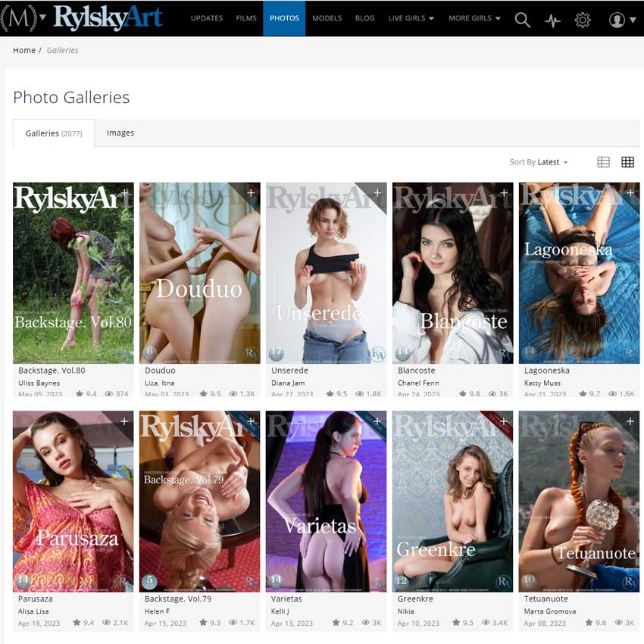
Task: Click the RylskyArt site logo
Action: click(x=108, y=17)
